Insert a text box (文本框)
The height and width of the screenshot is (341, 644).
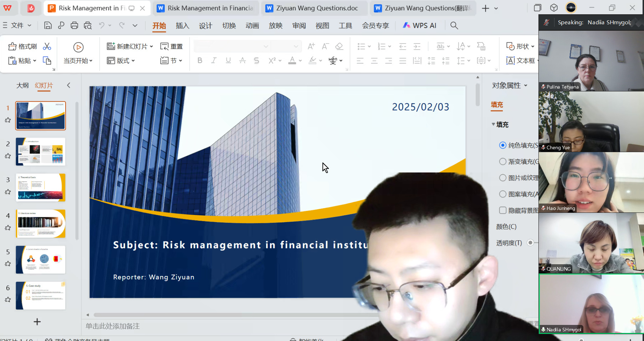pyautogui.click(x=521, y=61)
